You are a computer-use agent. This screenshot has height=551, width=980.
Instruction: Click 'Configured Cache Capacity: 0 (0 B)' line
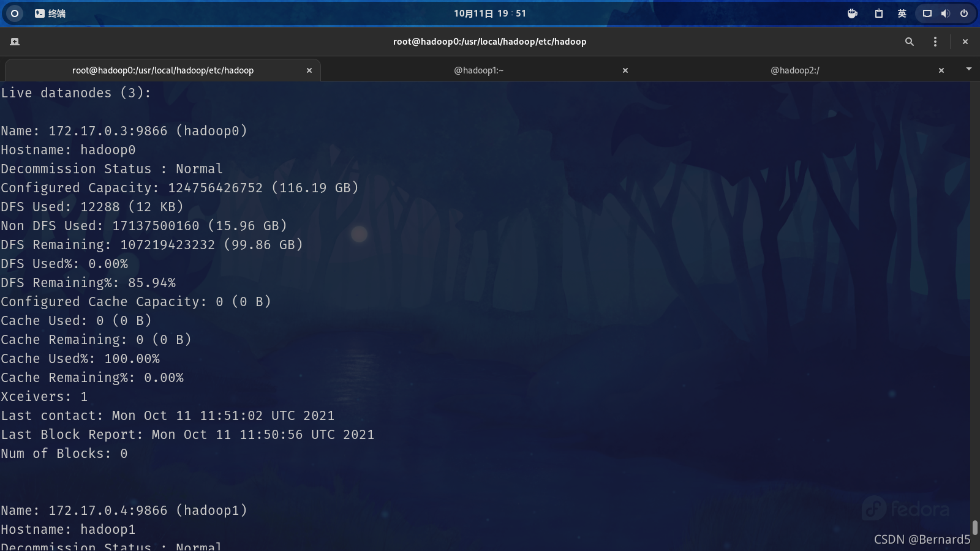pos(136,302)
